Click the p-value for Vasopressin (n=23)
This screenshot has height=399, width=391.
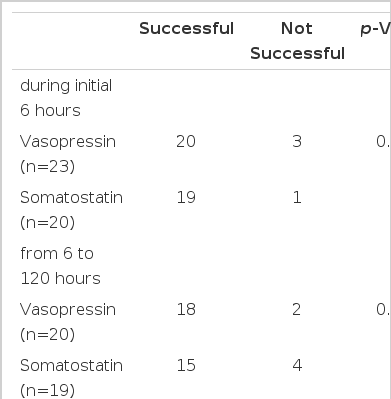click(383, 141)
